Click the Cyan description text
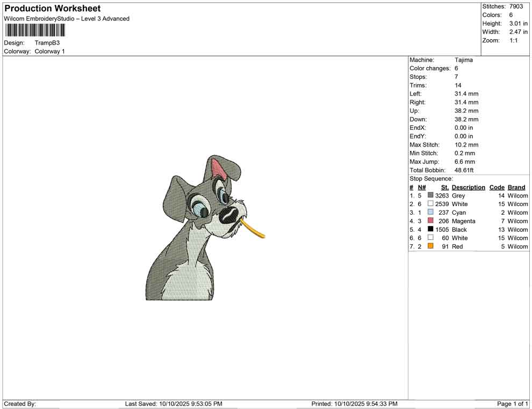The width and height of the screenshot is (532, 409). [x=459, y=213]
